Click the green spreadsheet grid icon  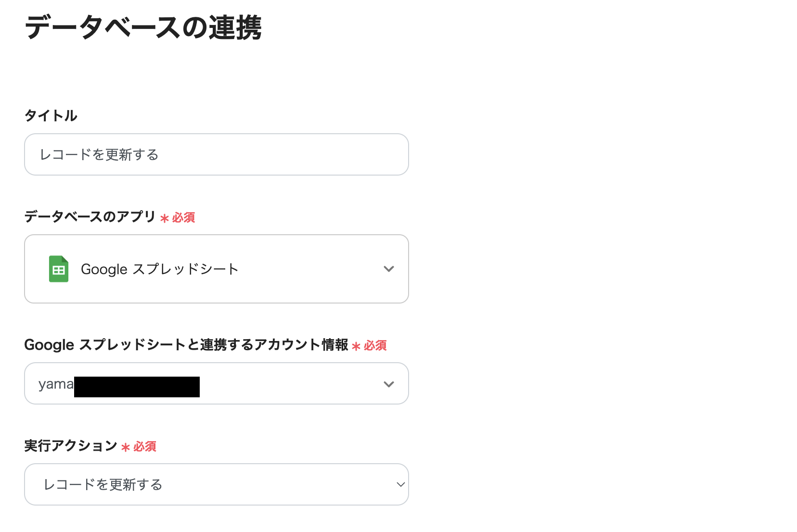[x=58, y=269]
